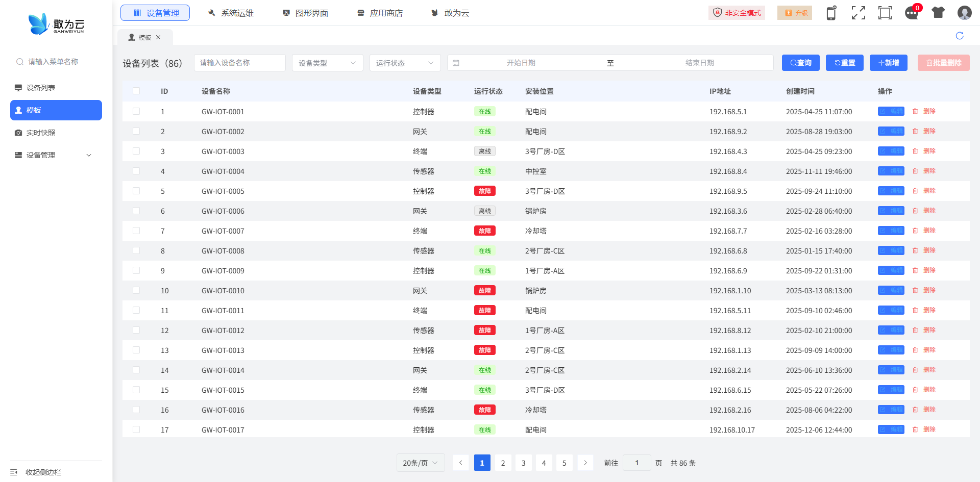980x482 pixels.
Task: Open the theme shirt icon
Action: pyautogui.click(x=938, y=13)
